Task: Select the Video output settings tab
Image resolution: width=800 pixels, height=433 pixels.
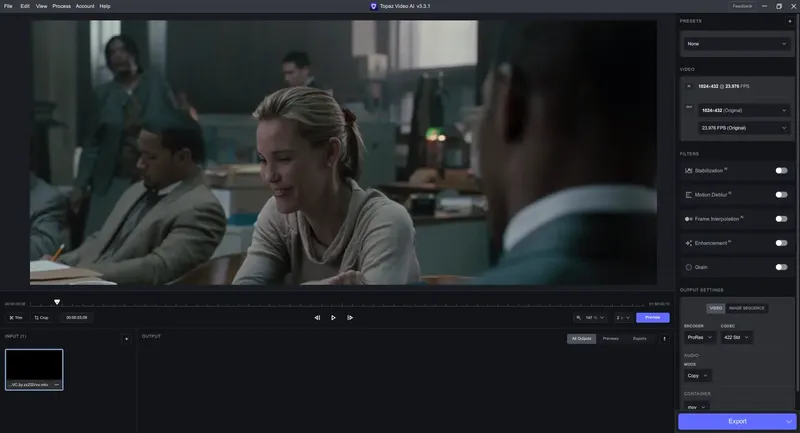Action: pos(716,308)
